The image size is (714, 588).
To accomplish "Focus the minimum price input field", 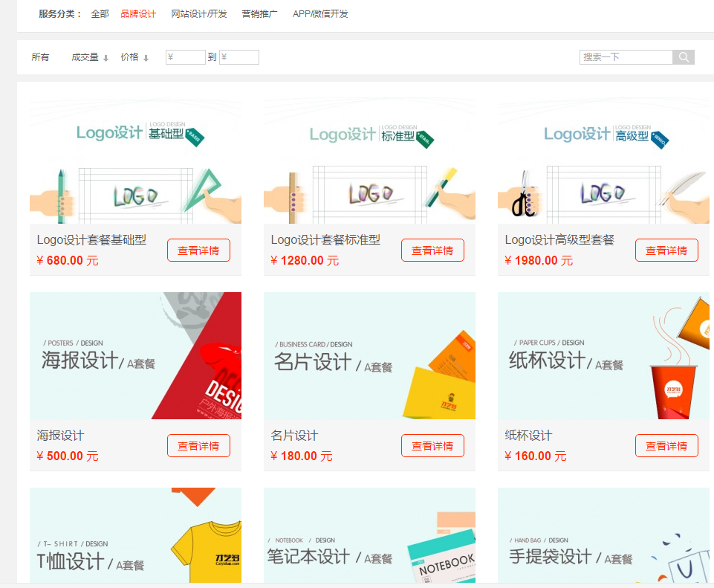I will 185,57.
